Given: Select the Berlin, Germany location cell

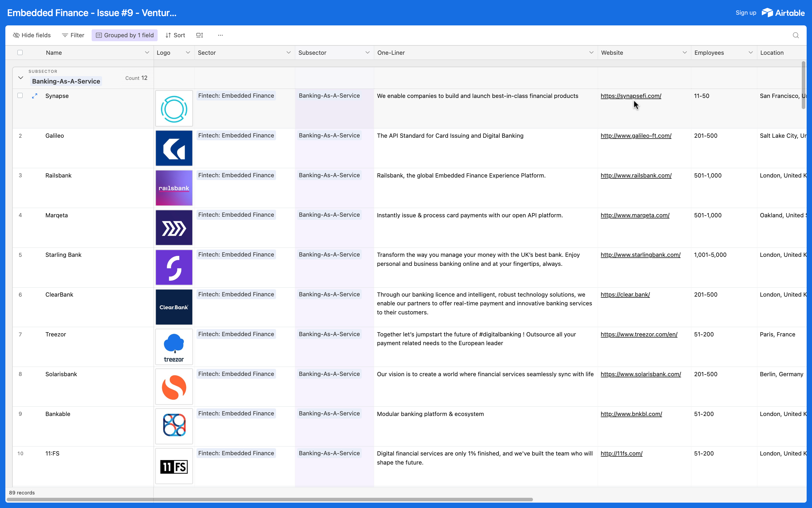Looking at the screenshot, I should click(x=782, y=387).
